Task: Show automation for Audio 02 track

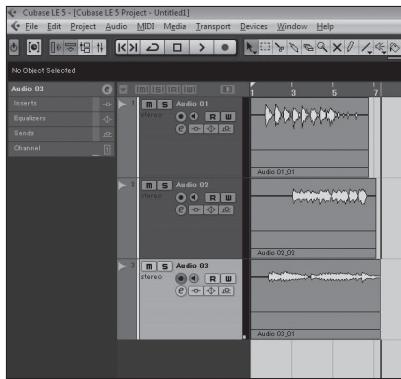Action: pyautogui.click(x=122, y=185)
